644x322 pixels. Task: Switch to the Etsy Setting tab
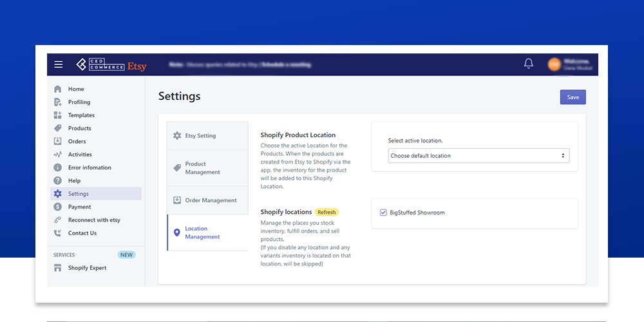(207, 135)
